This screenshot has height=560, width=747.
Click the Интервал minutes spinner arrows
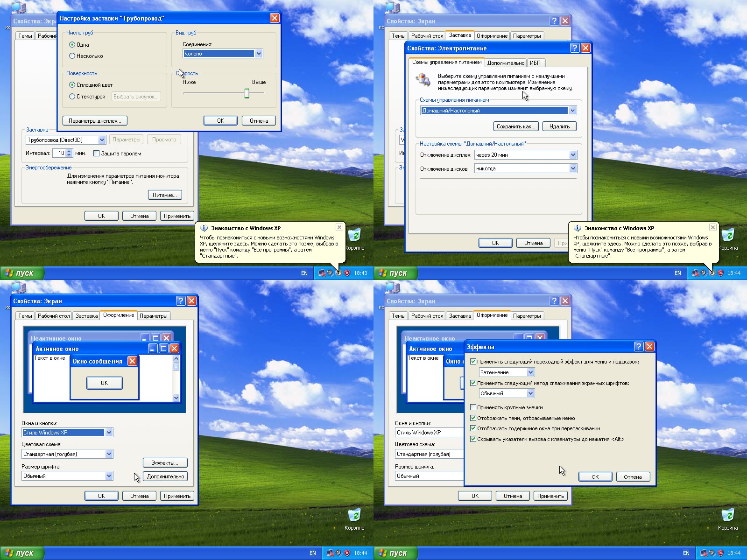point(70,153)
